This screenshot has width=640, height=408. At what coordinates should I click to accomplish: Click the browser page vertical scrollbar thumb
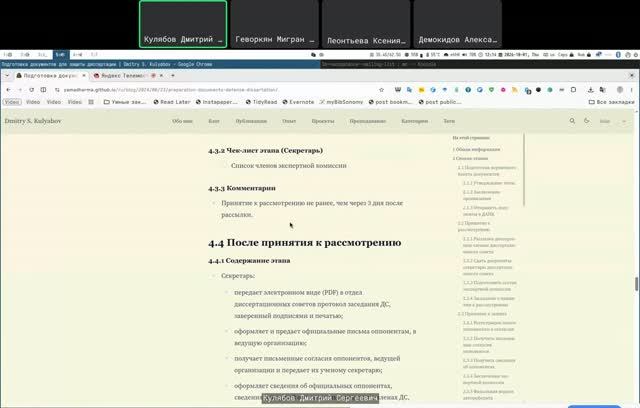636,284
